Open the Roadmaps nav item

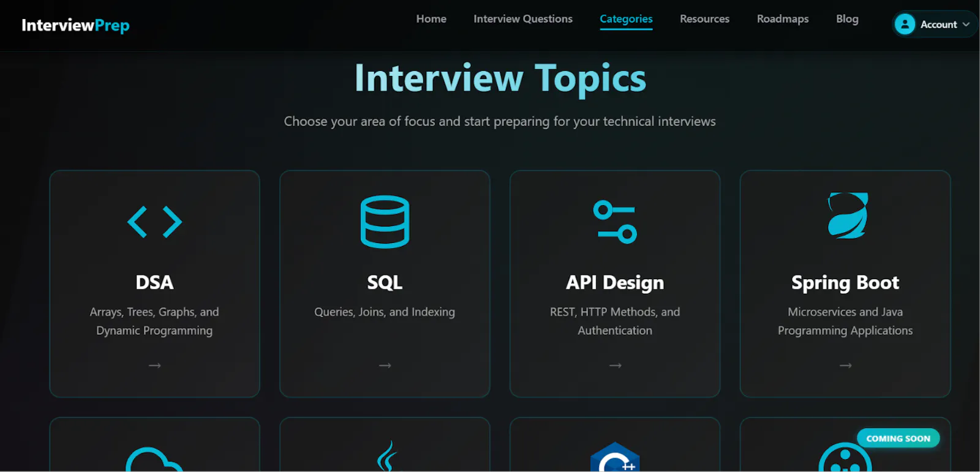coord(783,19)
